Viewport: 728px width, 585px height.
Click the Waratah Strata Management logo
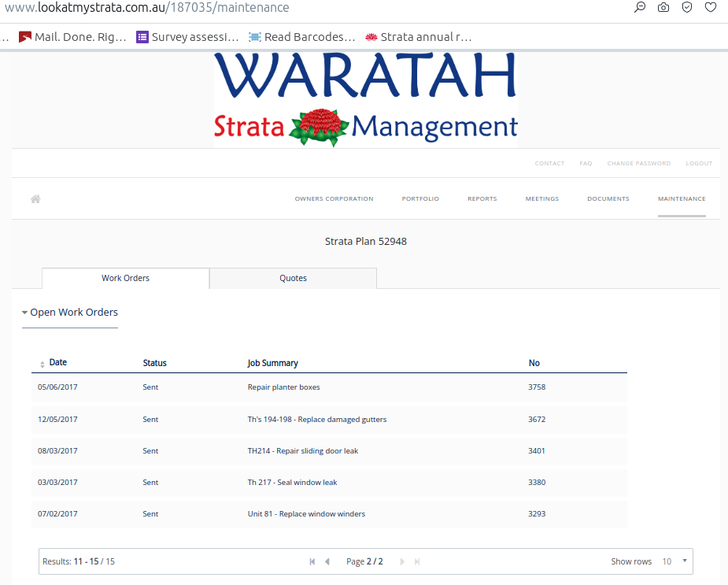[x=366, y=99]
